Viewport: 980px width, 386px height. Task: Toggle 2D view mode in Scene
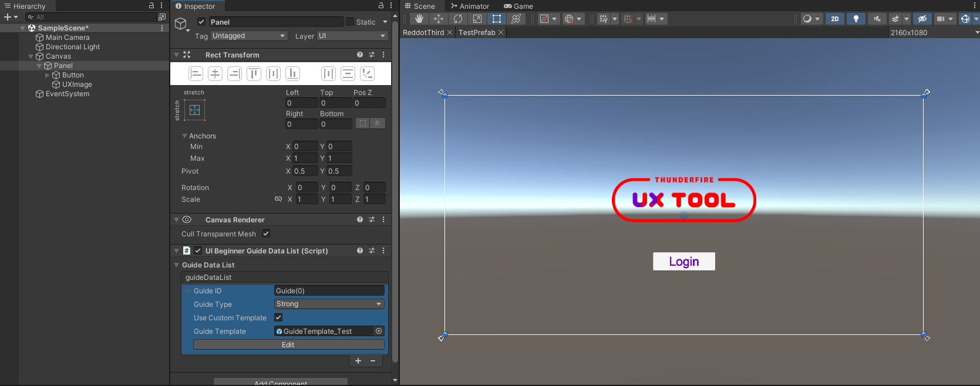(835, 19)
